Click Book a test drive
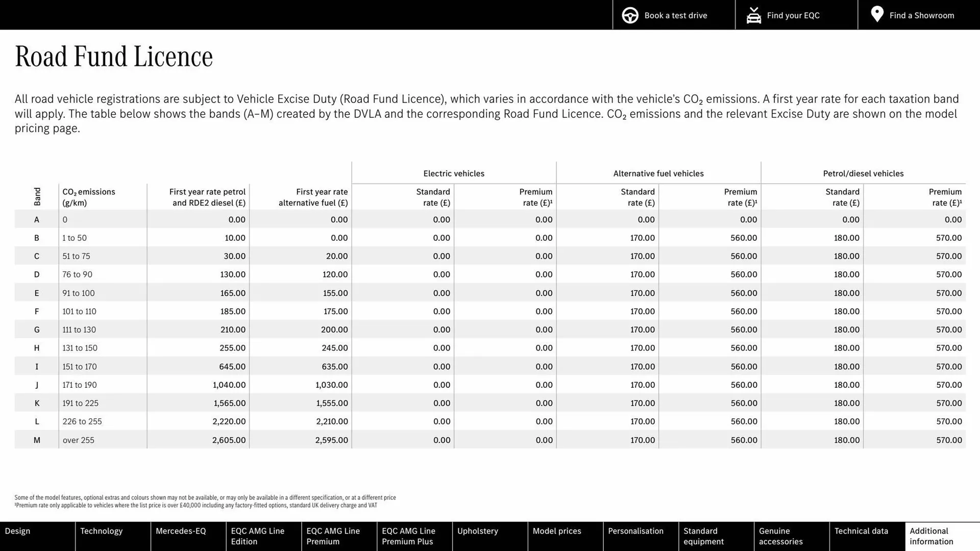This screenshot has width=980, height=551. click(676, 15)
